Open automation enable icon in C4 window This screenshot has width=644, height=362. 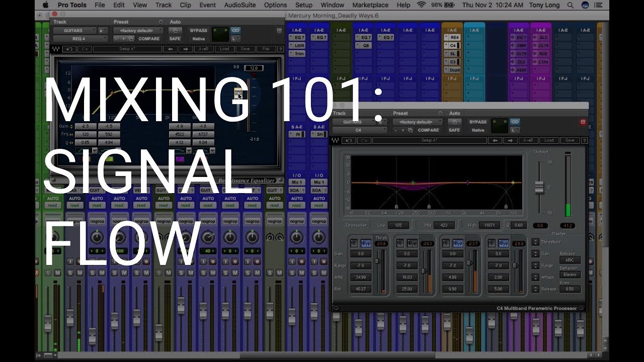pos(454,122)
